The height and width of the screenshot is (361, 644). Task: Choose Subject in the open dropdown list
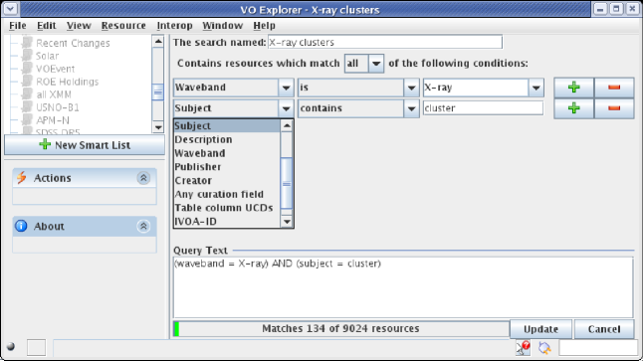[x=227, y=126]
